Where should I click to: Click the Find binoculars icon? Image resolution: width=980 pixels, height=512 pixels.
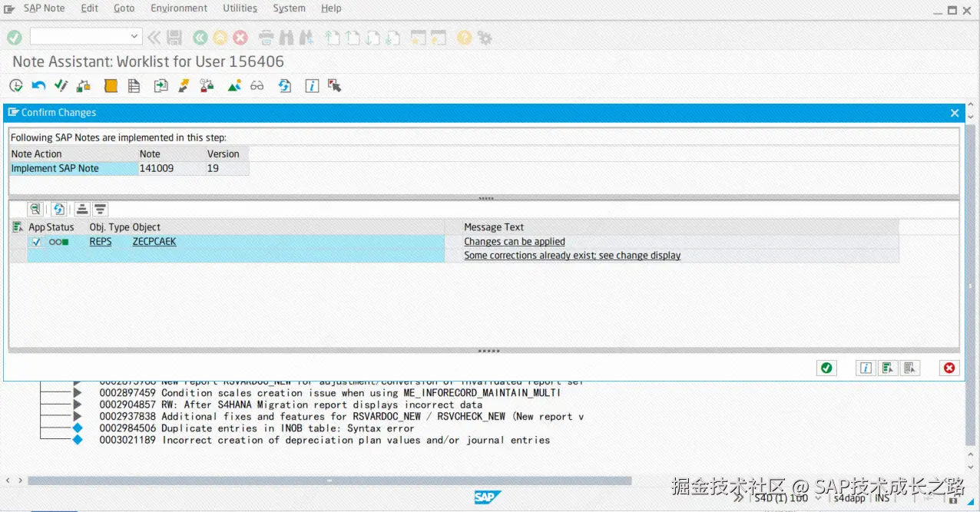tap(286, 37)
